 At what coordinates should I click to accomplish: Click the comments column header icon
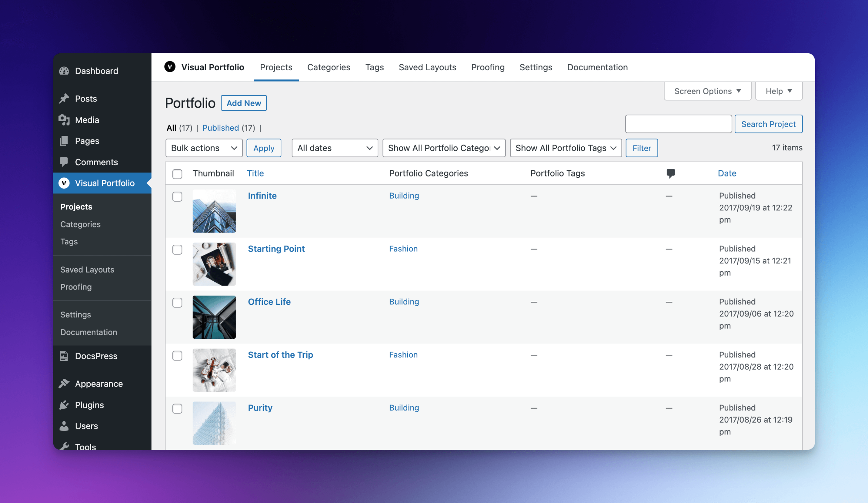[670, 173]
